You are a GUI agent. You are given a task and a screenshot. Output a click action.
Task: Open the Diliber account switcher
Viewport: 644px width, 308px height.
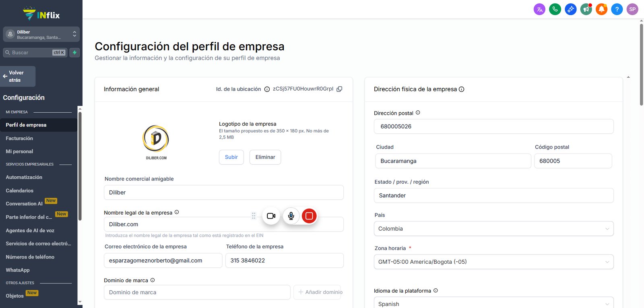pos(41,35)
